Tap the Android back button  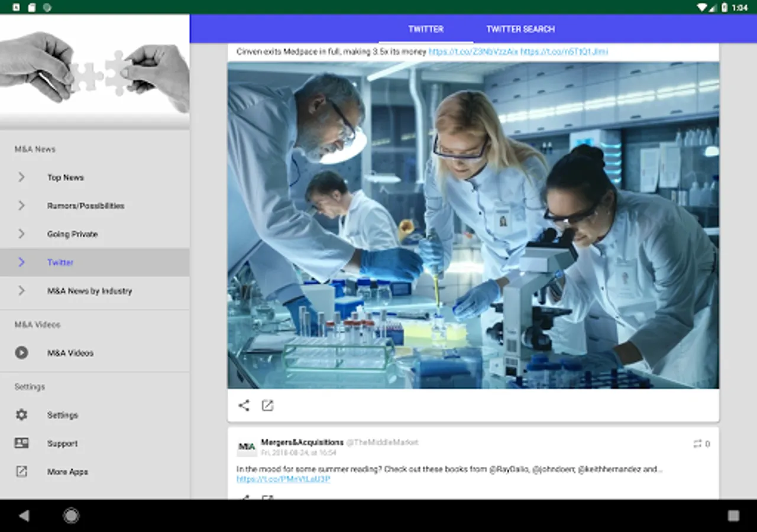tap(24, 516)
